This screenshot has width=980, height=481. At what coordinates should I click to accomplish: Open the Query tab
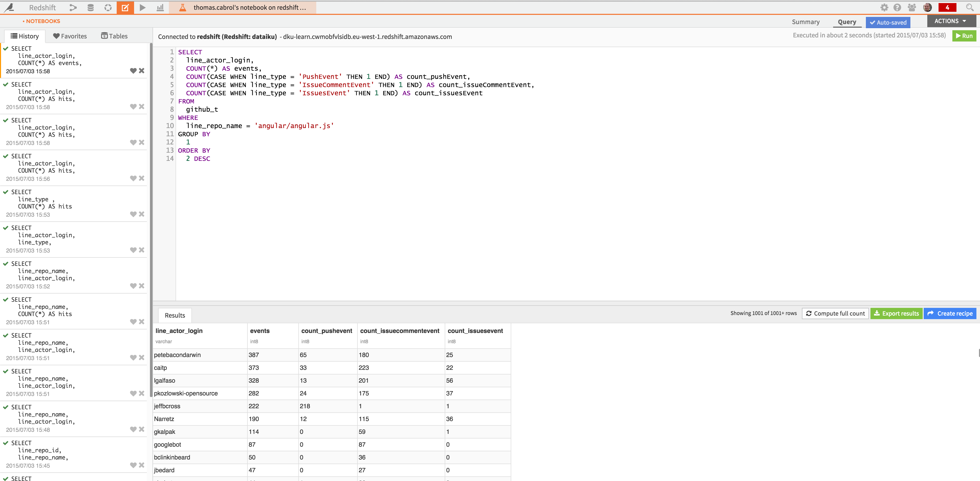tap(847, 22)
